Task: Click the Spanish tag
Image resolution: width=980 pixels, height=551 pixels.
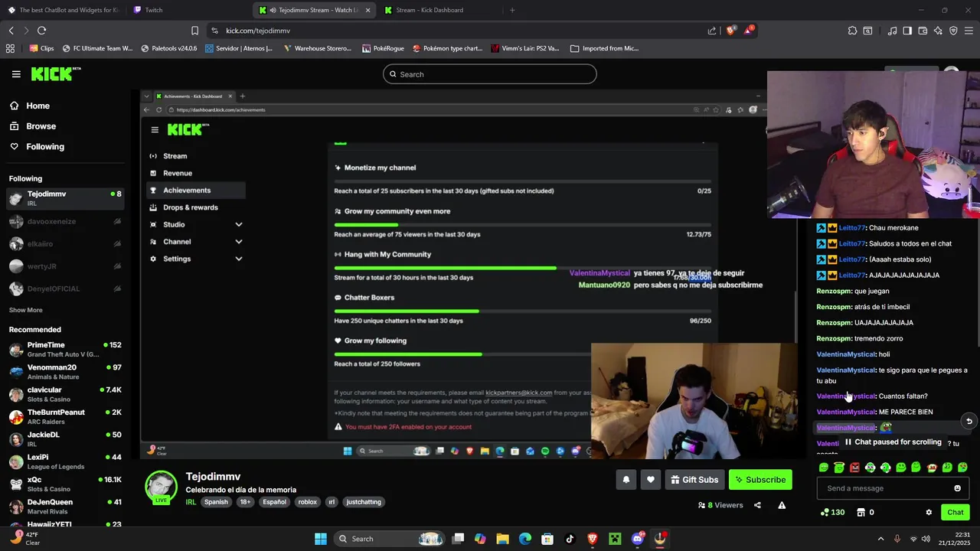Action: [216, 502]
